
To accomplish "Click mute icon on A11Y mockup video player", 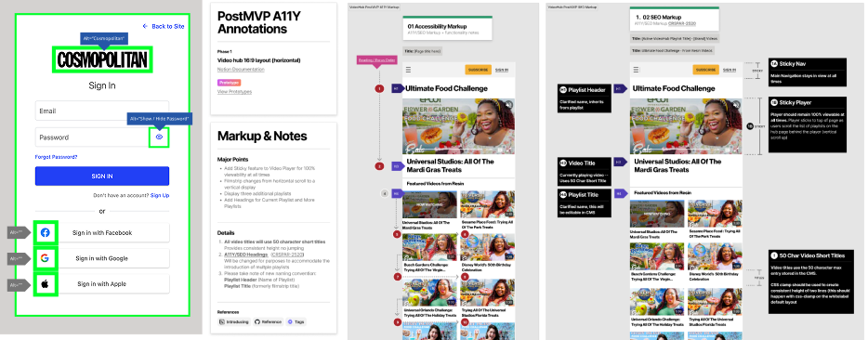I will click(508, 103).
